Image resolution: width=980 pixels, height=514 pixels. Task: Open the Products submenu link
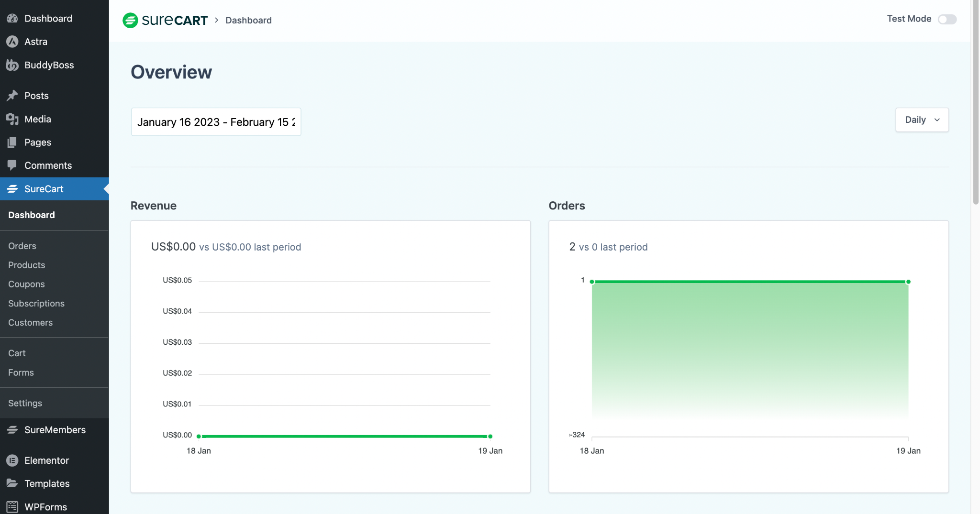coord(27,265)
